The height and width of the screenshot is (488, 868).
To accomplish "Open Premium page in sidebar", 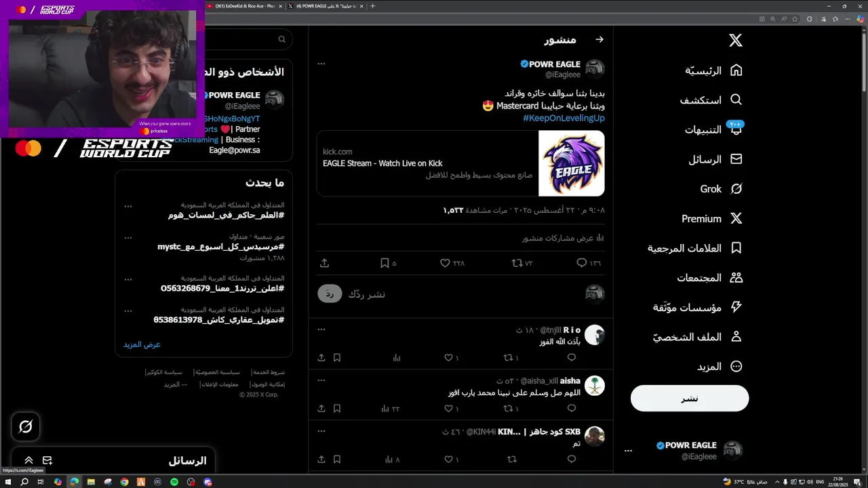I will click(x=712, y=218).
